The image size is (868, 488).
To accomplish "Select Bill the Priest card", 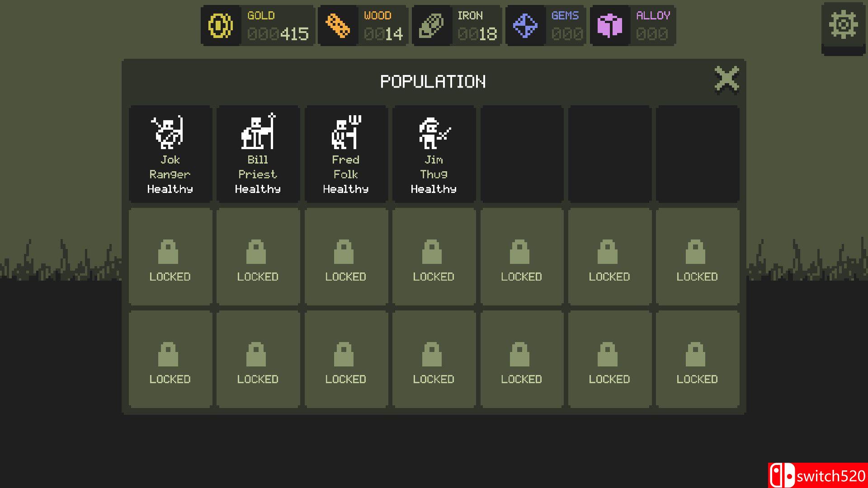I will click(258, 154).
